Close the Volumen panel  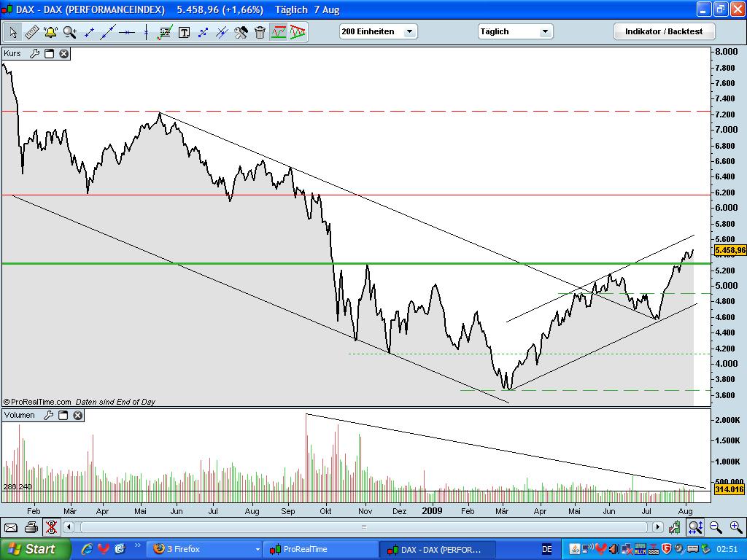pyautogui.click(x=77, y=415)
